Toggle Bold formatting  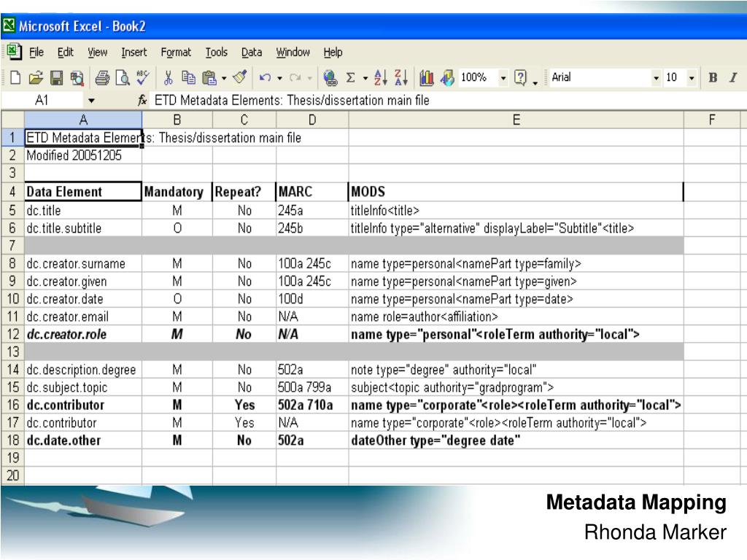click(x=713, y=77)
